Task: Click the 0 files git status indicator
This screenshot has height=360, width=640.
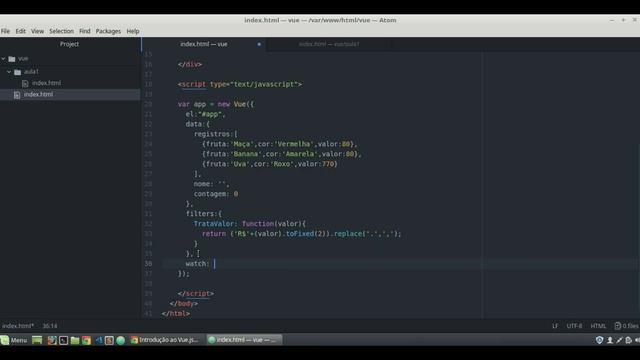Action: pos(627,326)
